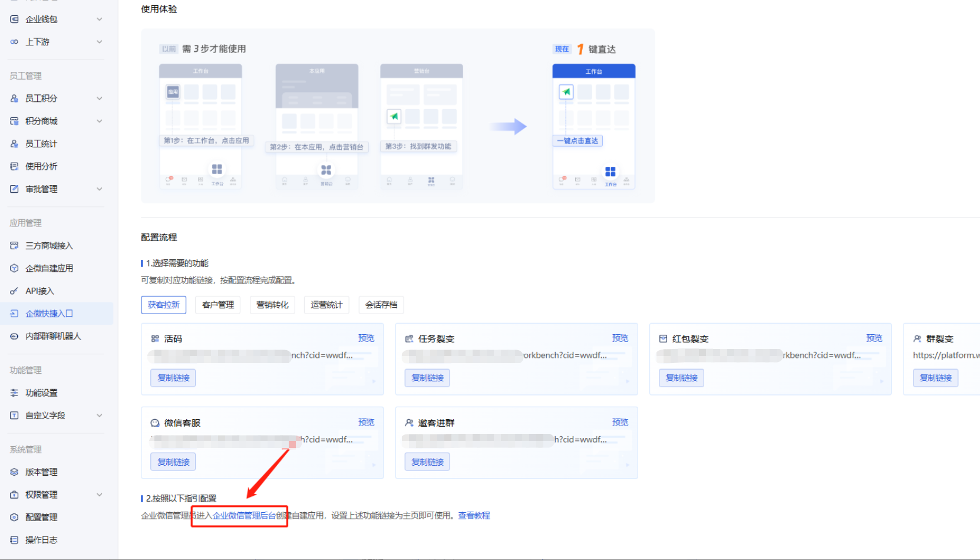Preview the 活码 feature
The width and height of the screenshot is (980, 560).
366,338
